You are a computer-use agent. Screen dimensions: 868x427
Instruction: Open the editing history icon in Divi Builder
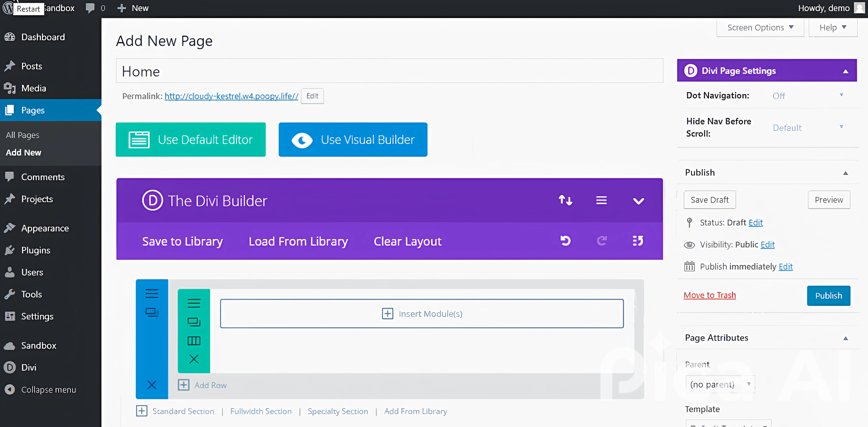tap(638, 241)
